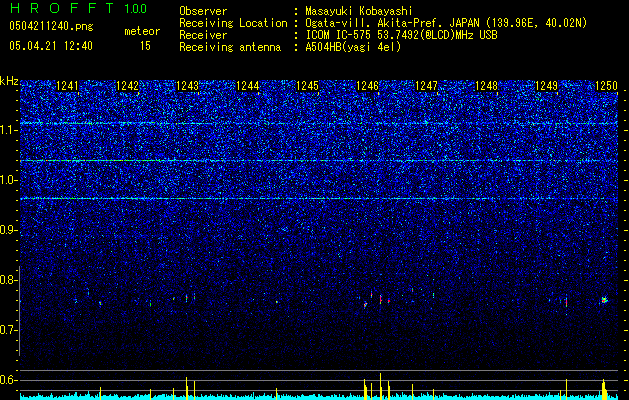629x400 pixels.
Task: Click the meteor count value 15
Action: tap(145, 46)
